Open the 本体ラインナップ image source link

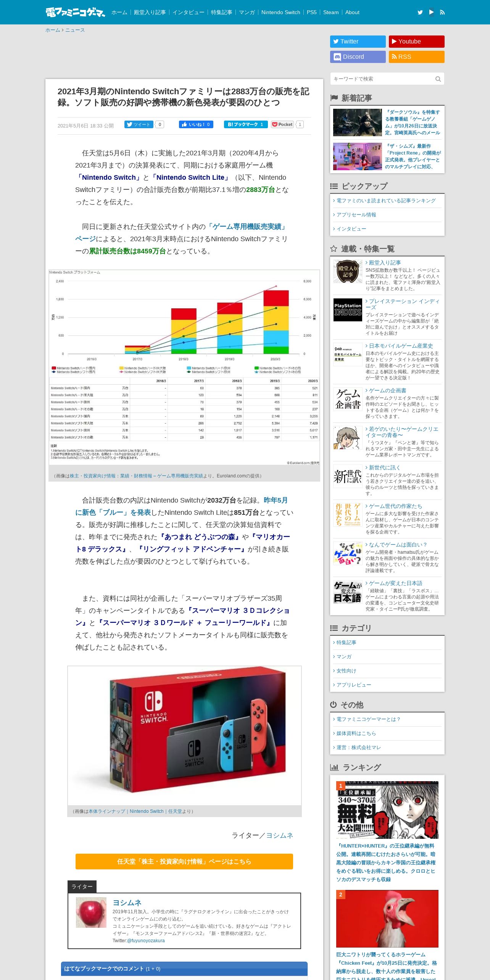135,811
